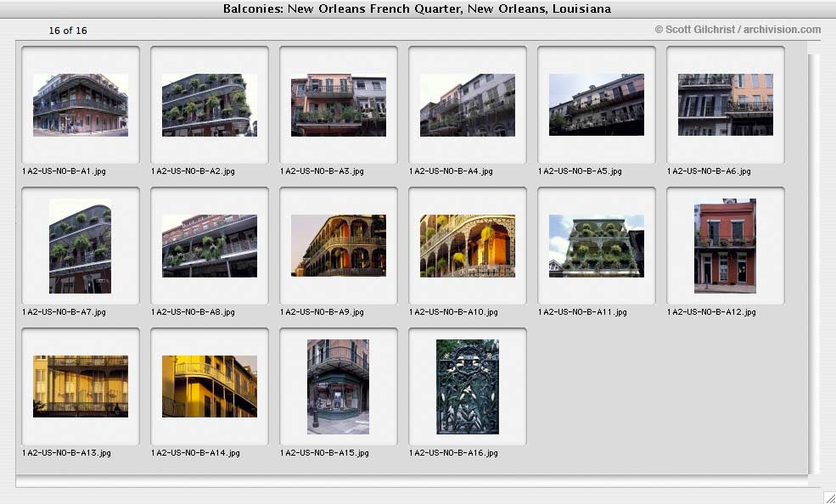The height and width of the screenshot is (504, 836).
Task: Click the filename label 1A2-US-NO-B-A2.jpg
Action: (x=193, y=171)
